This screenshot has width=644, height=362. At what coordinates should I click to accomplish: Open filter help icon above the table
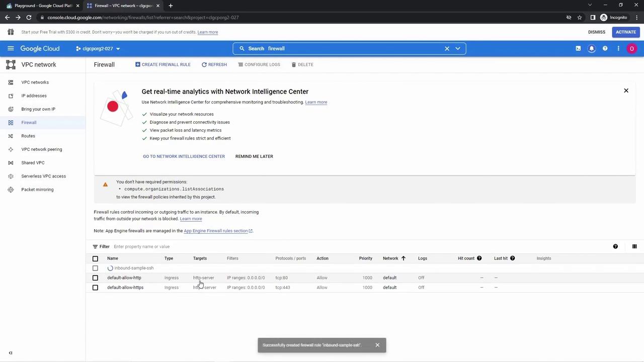click(615, 246)
